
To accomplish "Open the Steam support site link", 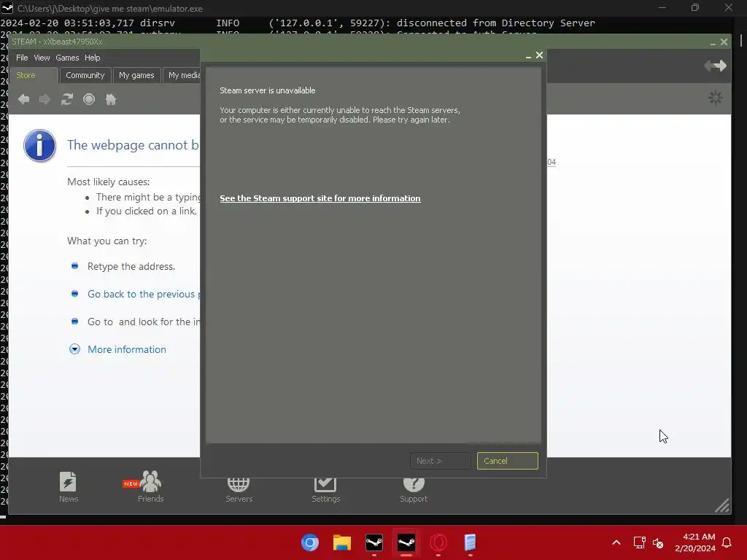I will click(x=320, y=198).
